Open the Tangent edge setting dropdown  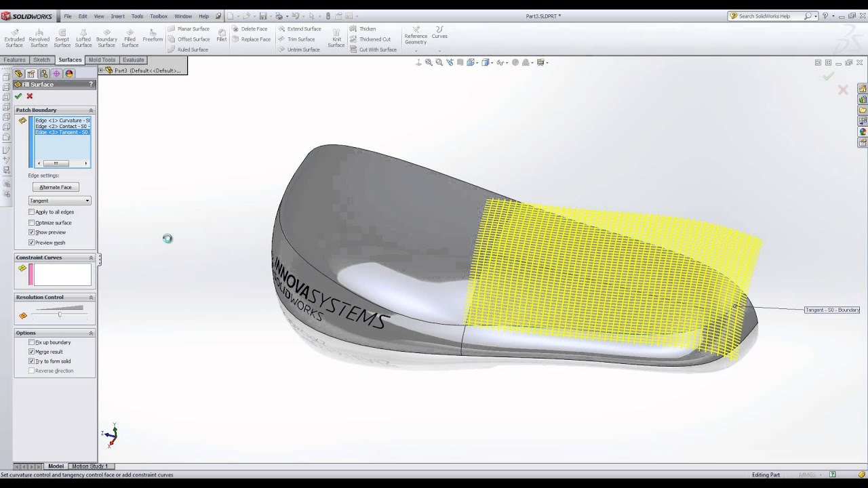coord(60,201)
